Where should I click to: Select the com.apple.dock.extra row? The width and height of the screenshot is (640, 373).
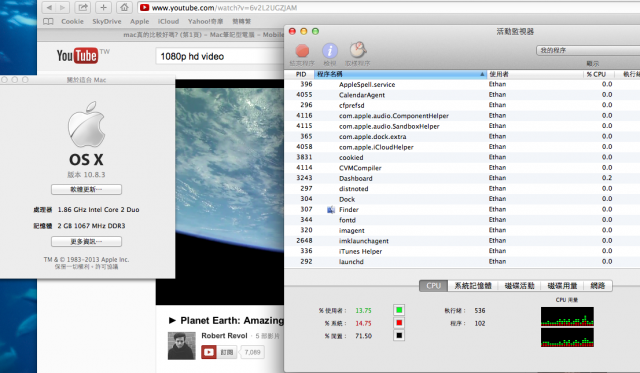pyautogui.click(x=462, y=136)
